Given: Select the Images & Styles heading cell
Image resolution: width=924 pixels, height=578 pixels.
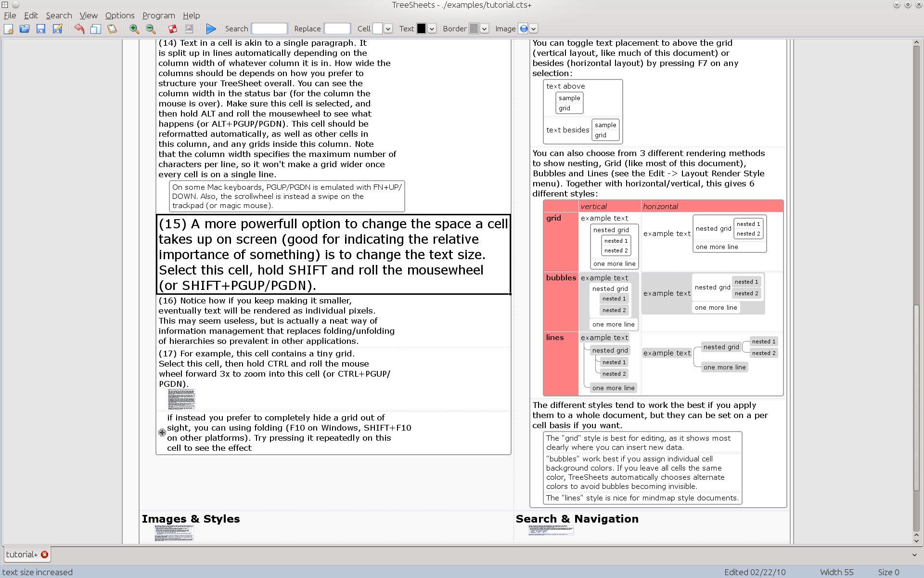Looking at the screenshot, I should coord(191,519).
